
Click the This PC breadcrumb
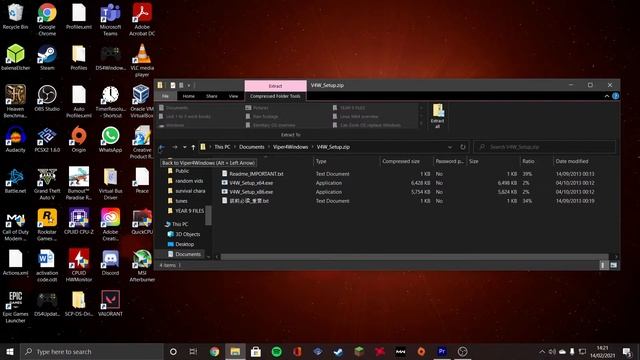coord(222,147)
